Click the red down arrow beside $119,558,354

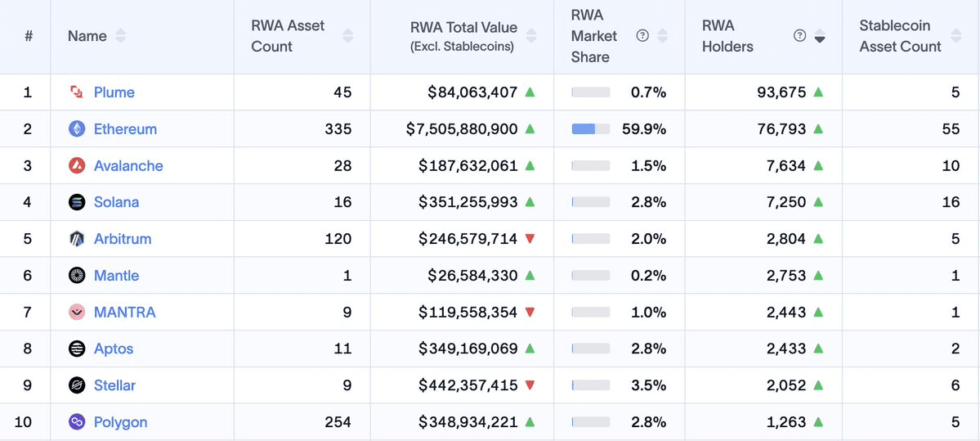[530, 313]
